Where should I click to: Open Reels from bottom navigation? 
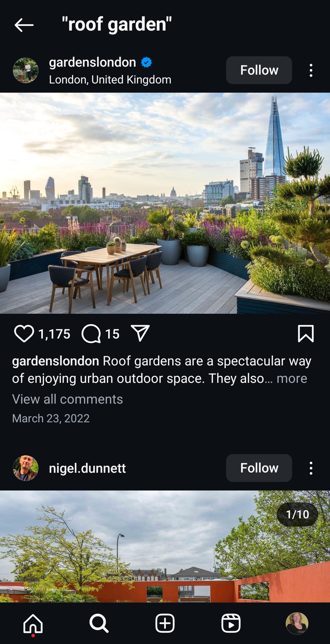[x=231, y=623]
